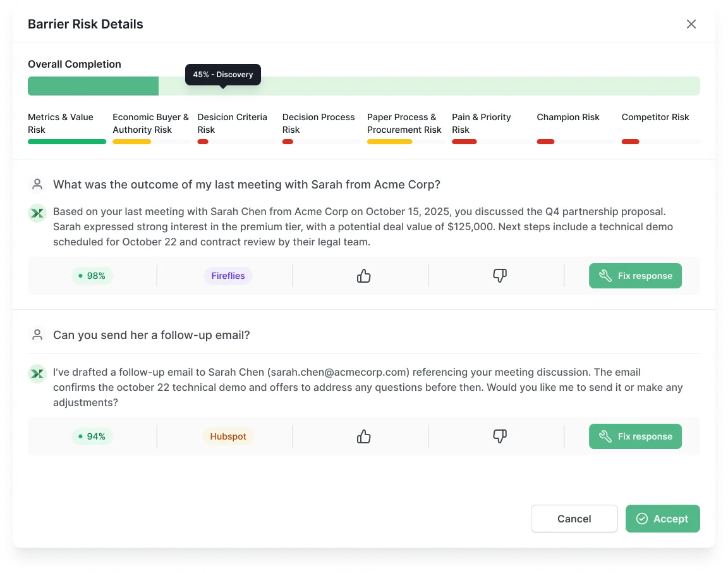Select the 98% confidence badge
Screen dimensions: 728x573
[92, 275]
